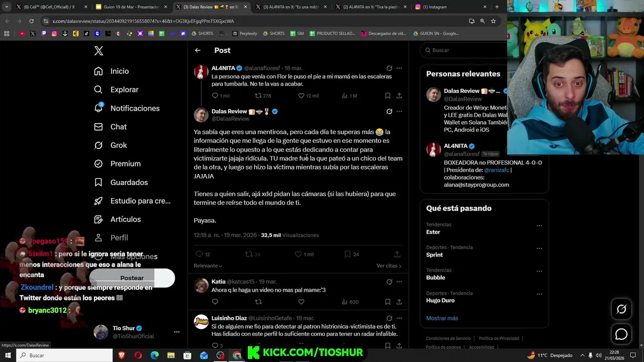
Task: Switch to the Guion 19 de Mar tab
Action: pyautogui.click(x=131, y=7)
